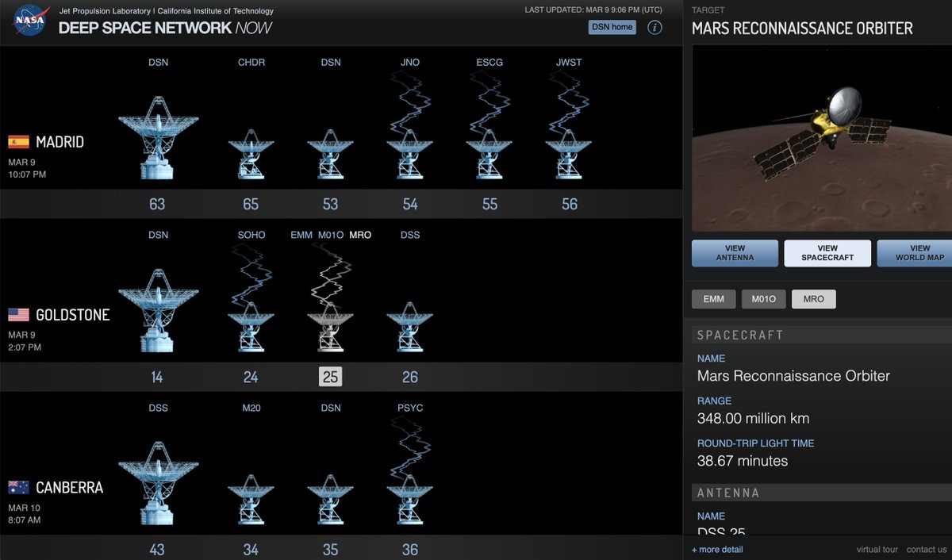Click the Australia flag next to Canberra

[18, 488]
